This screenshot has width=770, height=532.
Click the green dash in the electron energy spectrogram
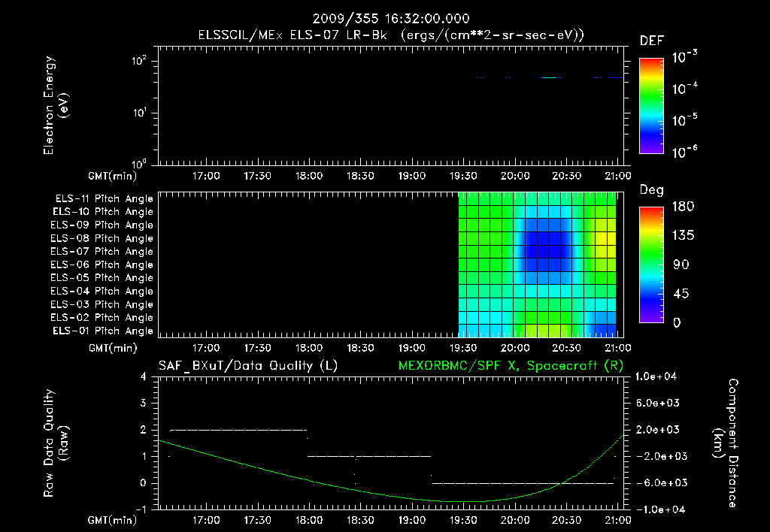click(x=550, y=77)
